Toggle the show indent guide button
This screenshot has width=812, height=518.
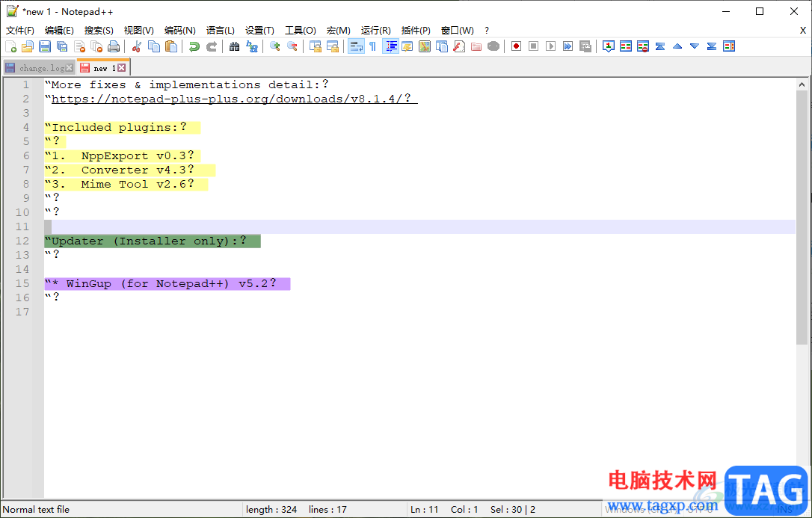[390, 46]
